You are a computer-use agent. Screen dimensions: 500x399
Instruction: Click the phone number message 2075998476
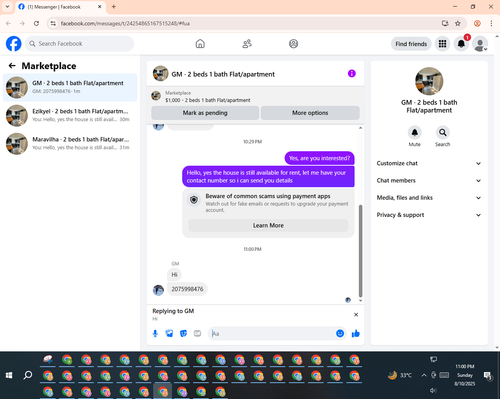coord(187,289)
